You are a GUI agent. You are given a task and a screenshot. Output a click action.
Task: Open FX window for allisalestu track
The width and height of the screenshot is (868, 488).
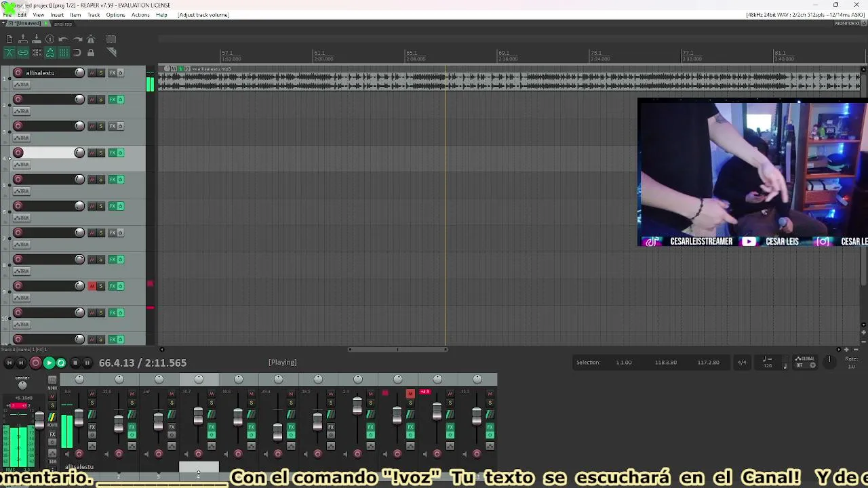click(113, 73)
